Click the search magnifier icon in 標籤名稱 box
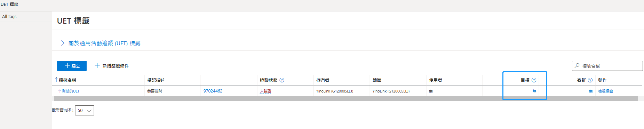Viewport: 644px width, 129px height. [x=577, y=66]
